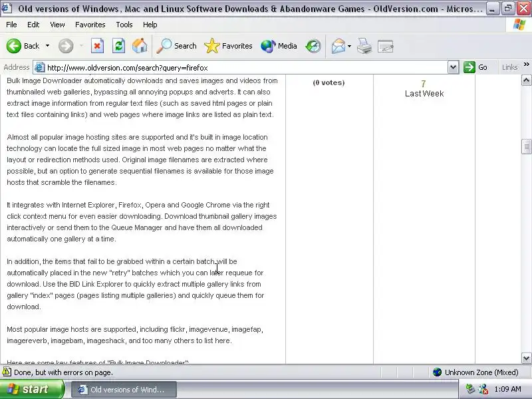Image resolution: width=532 pixels, height=399 pixels.
Task: Go to the Home page icon
Action: point(140,46)
